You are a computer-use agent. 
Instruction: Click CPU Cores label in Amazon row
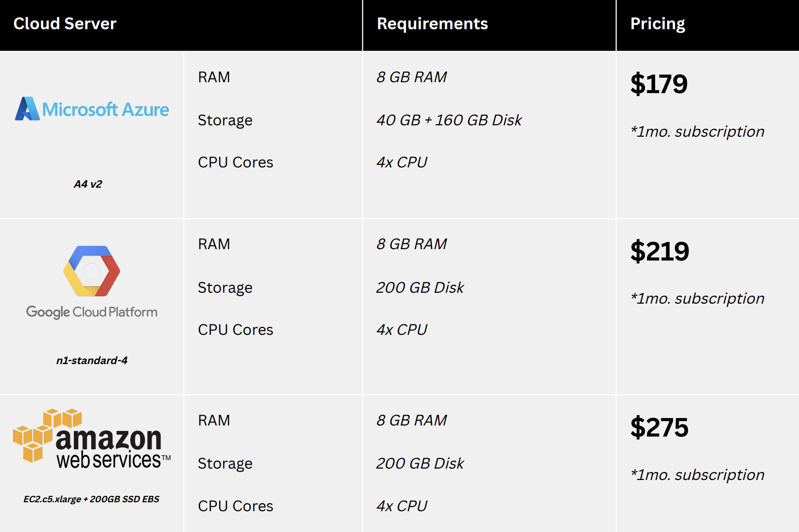(235, 506)
